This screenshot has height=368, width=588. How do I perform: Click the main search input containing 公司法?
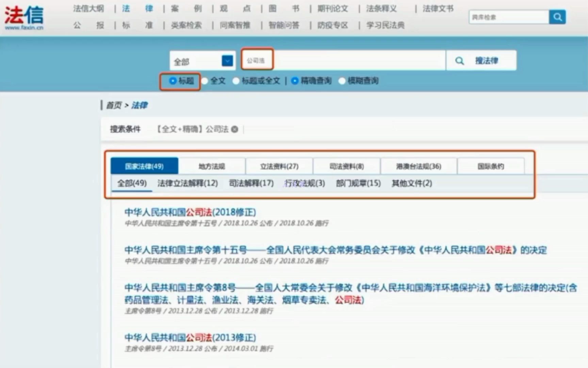(343, 61)
